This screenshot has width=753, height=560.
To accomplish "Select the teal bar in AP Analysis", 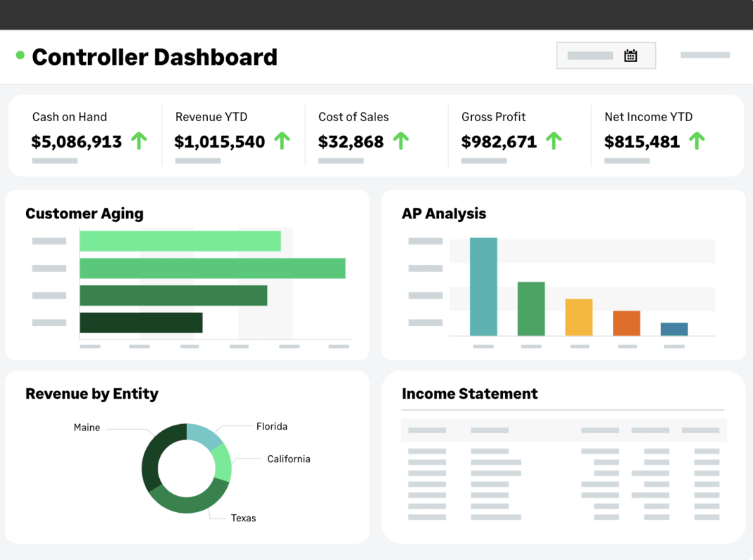I will tap(483, 287).
